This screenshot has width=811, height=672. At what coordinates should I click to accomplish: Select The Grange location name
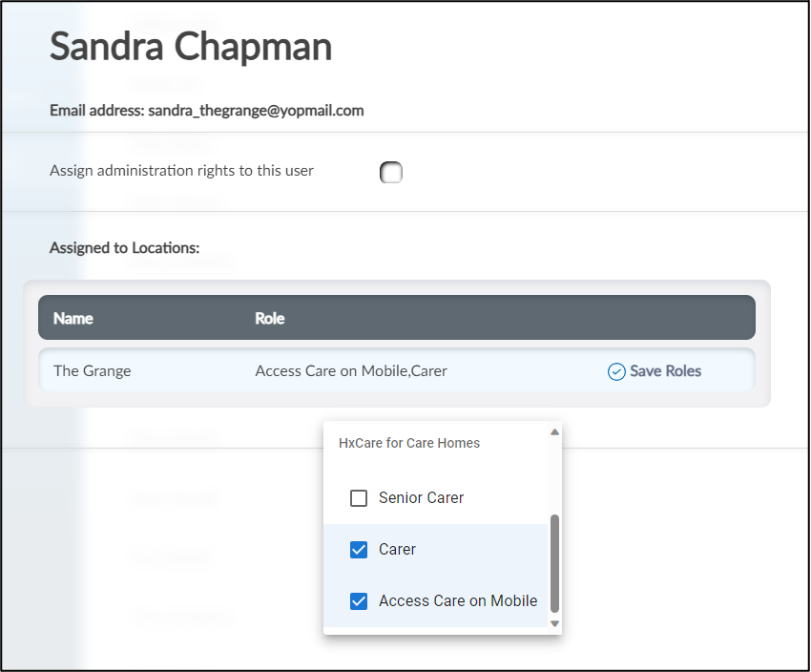coord(93,371)
